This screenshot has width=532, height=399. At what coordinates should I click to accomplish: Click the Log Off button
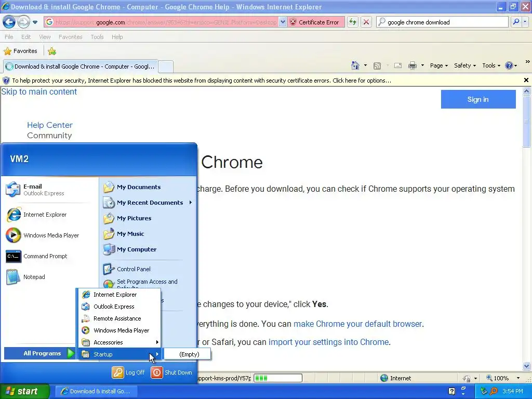pos(128,373)
